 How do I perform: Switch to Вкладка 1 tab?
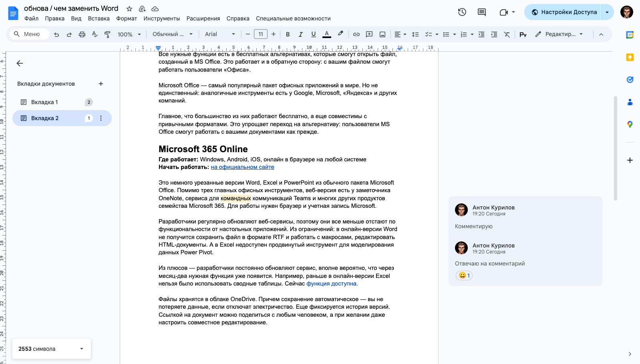(x=62, y=102)
